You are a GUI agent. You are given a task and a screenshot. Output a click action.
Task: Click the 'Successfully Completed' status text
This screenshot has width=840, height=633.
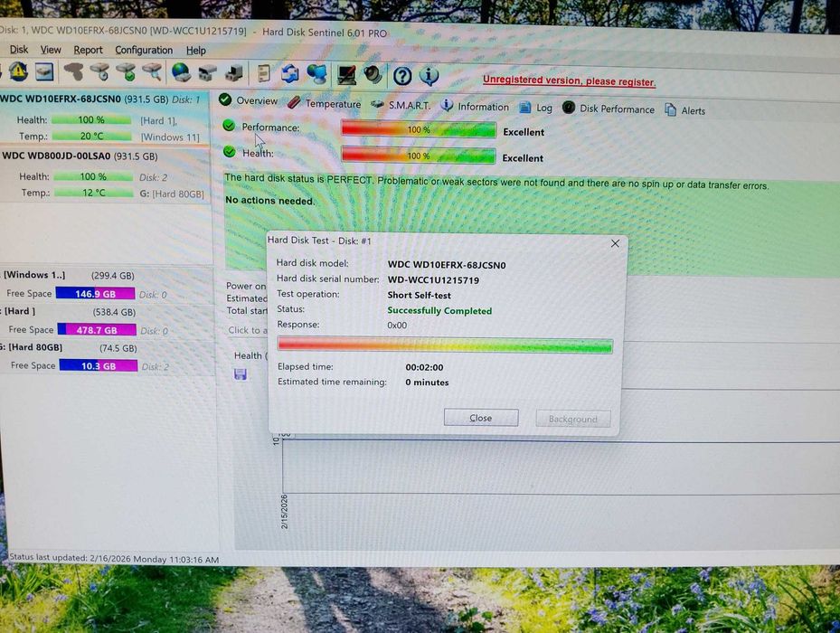click(439, 310)
